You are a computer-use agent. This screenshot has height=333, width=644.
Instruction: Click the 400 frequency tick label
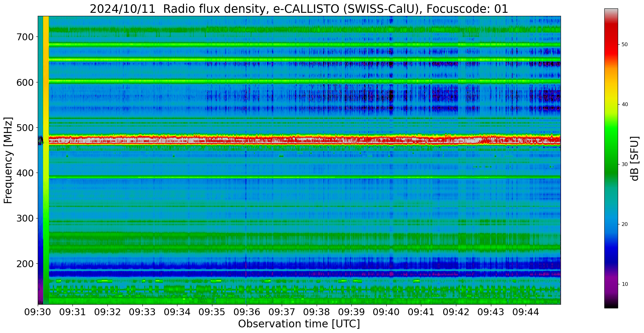coord(25,173)
